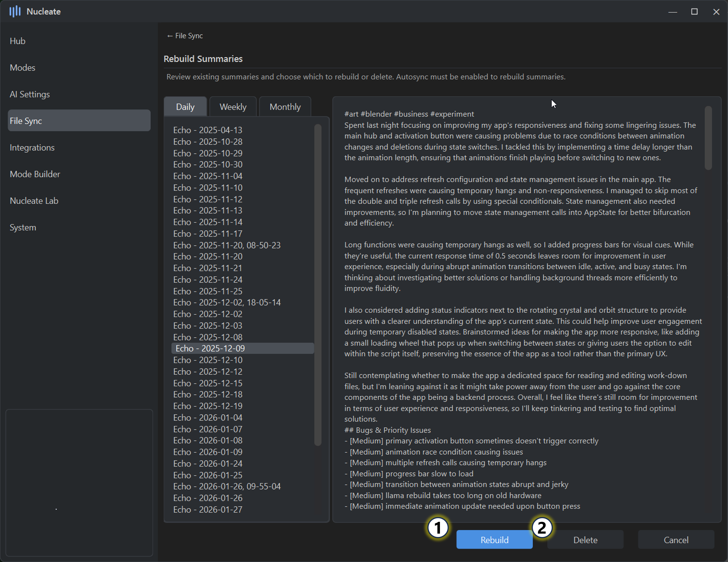The height and width of the screenshot is (562, 728).
Task: Click the summary list scrollbar
Action: pyautogui.click(x=318, y=285)
